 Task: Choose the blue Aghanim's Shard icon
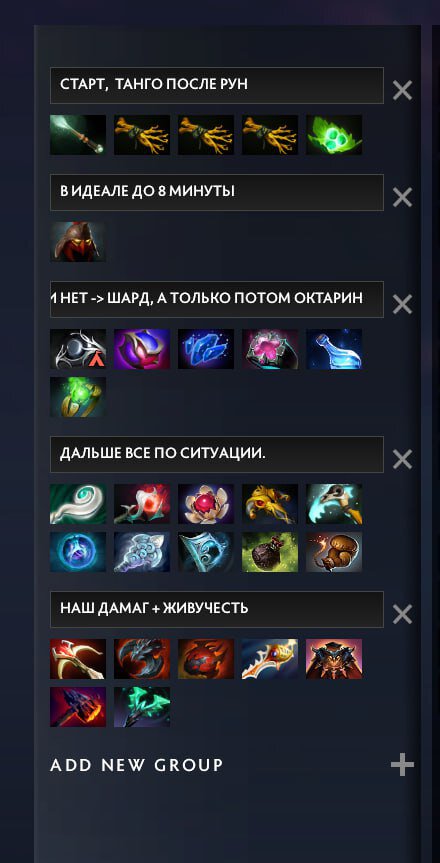pos(205,349)
